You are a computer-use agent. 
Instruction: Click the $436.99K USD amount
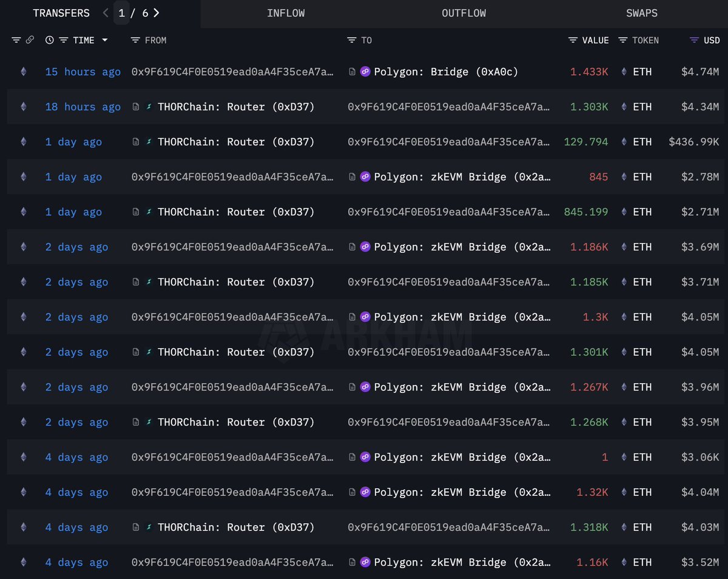point(694,142)
